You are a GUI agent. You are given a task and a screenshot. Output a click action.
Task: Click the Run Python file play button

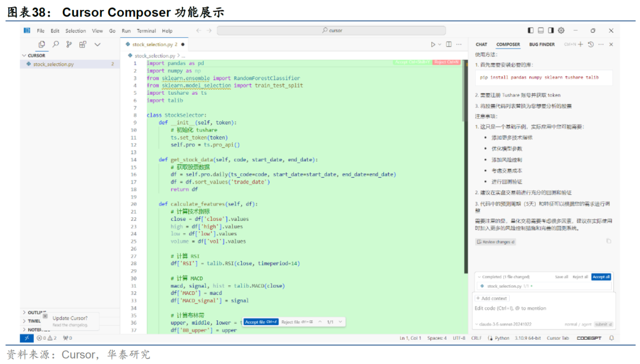click(433, 44)
